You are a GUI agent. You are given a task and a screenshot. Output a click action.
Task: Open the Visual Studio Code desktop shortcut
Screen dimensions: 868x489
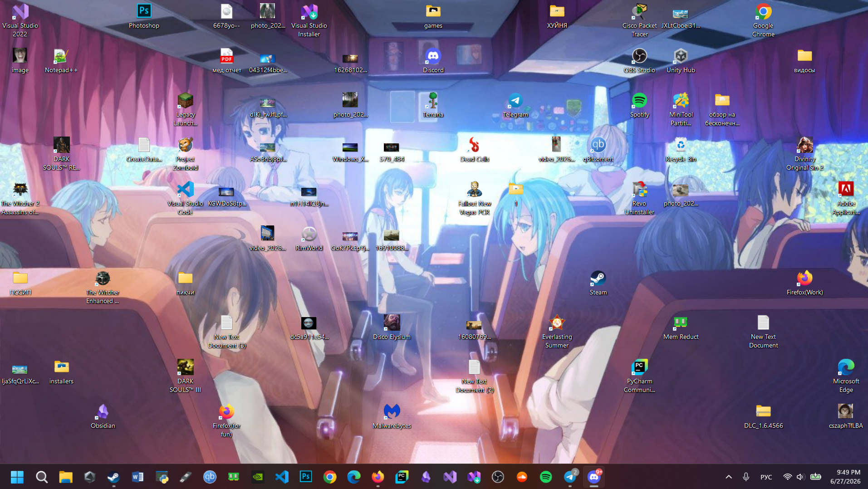(x=185, y=198)
